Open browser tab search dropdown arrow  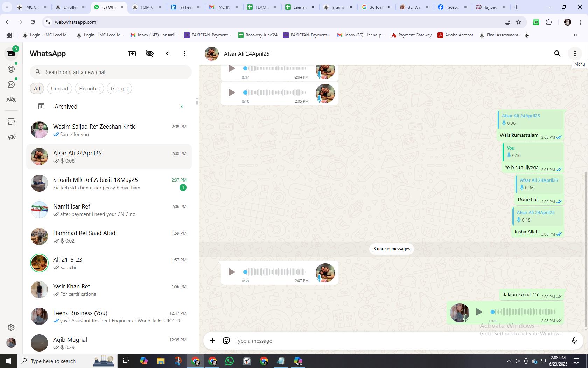[7, 7]
